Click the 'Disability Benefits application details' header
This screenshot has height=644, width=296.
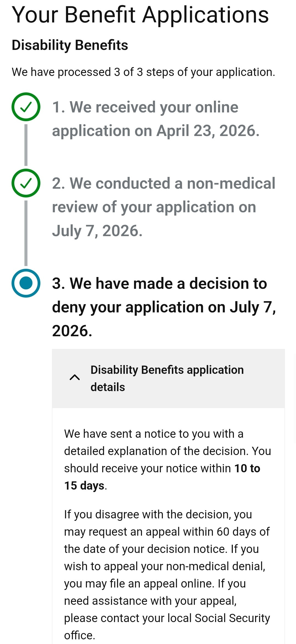168,379
